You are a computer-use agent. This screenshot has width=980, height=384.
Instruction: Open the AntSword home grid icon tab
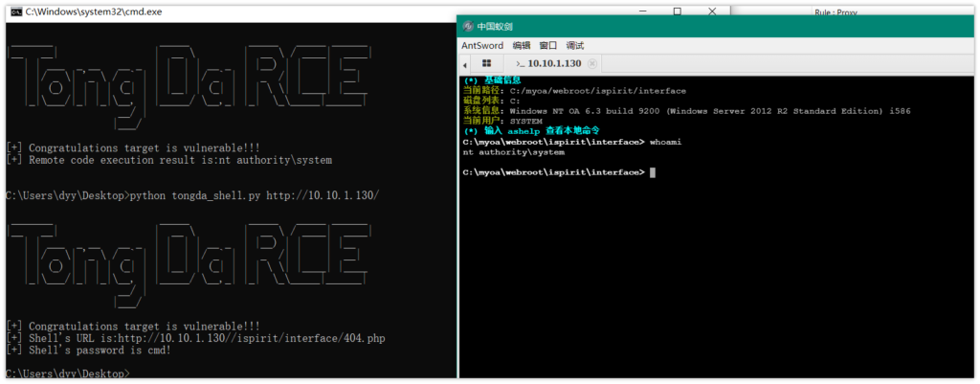pos(487,63)
